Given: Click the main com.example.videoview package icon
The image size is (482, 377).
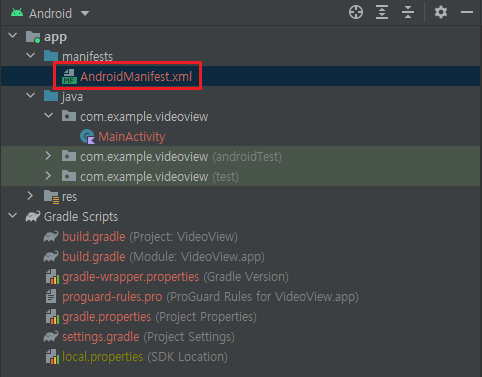Looking at the screenshot, I should pos(69,116).
